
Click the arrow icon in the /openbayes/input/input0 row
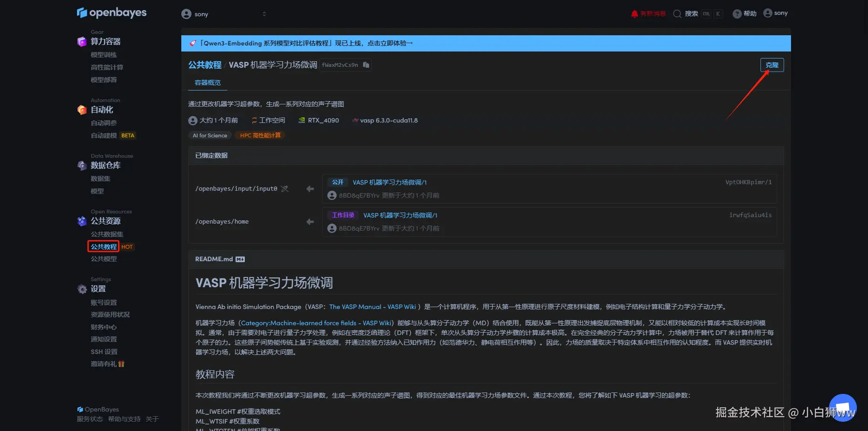[310, 189]
